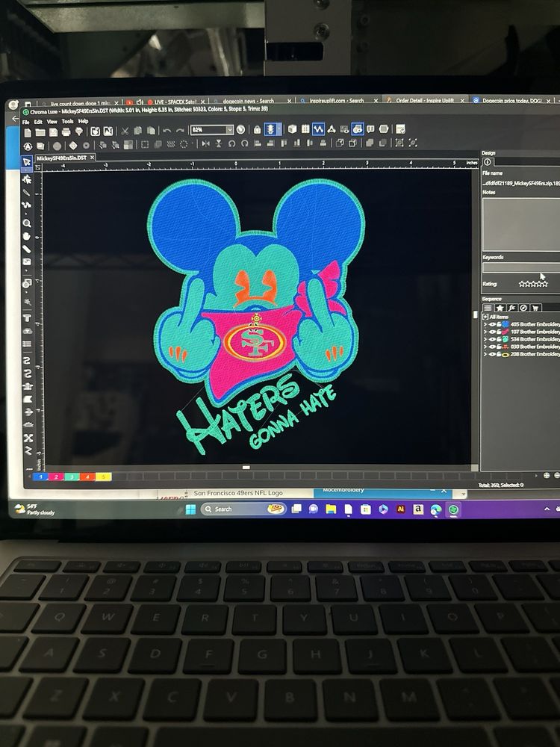This screenshot has width=560, height=747.
Task: Click the Undo icon in toolbar
Action: [x=166, y=130]
